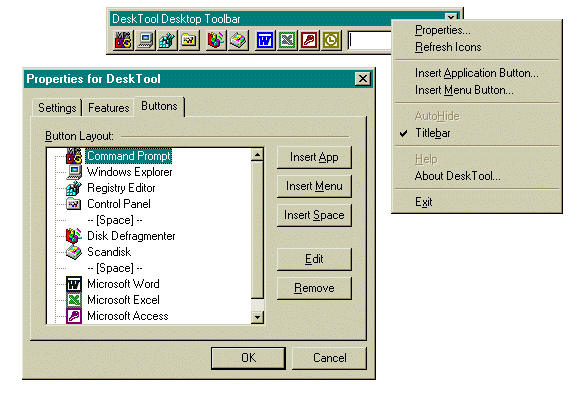584x398 pixels.
Task: Click Control Panel icon in layout list
Action: point(74,204)
